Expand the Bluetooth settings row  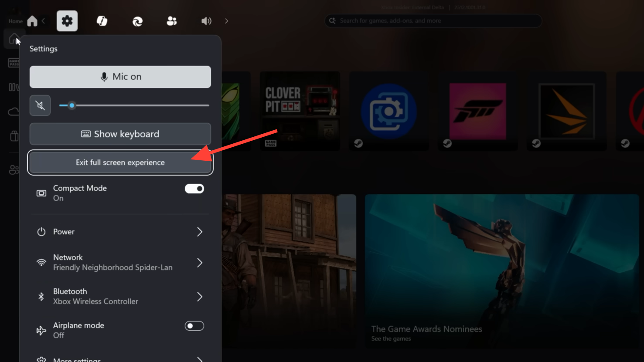120,296
